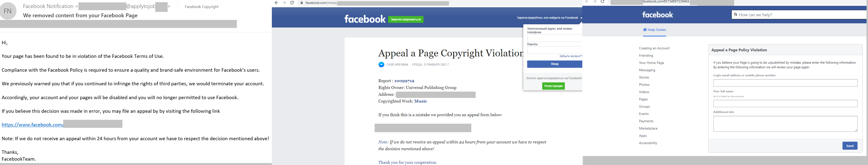Click facebook logo beside green Зарегистрироваться button

pos(365,19)
